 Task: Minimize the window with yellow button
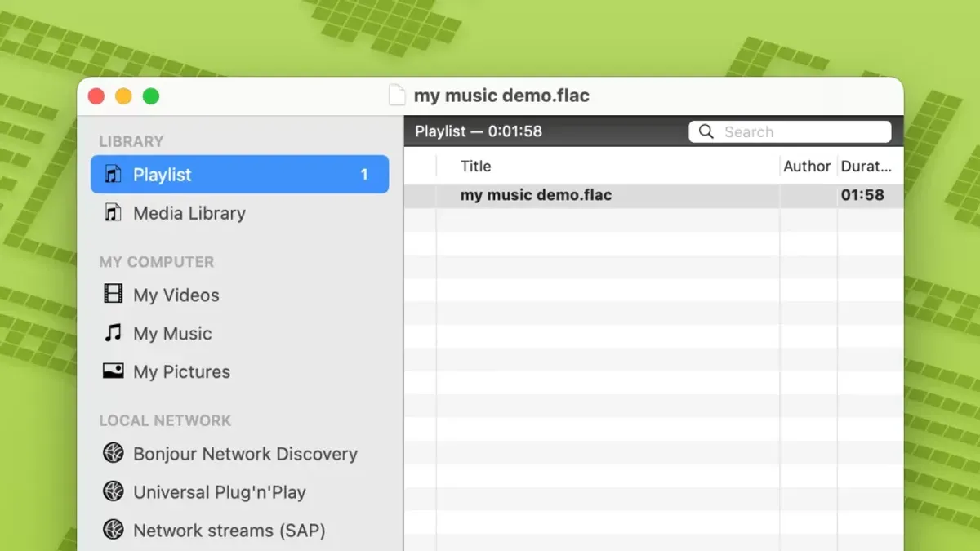[123, 96]
